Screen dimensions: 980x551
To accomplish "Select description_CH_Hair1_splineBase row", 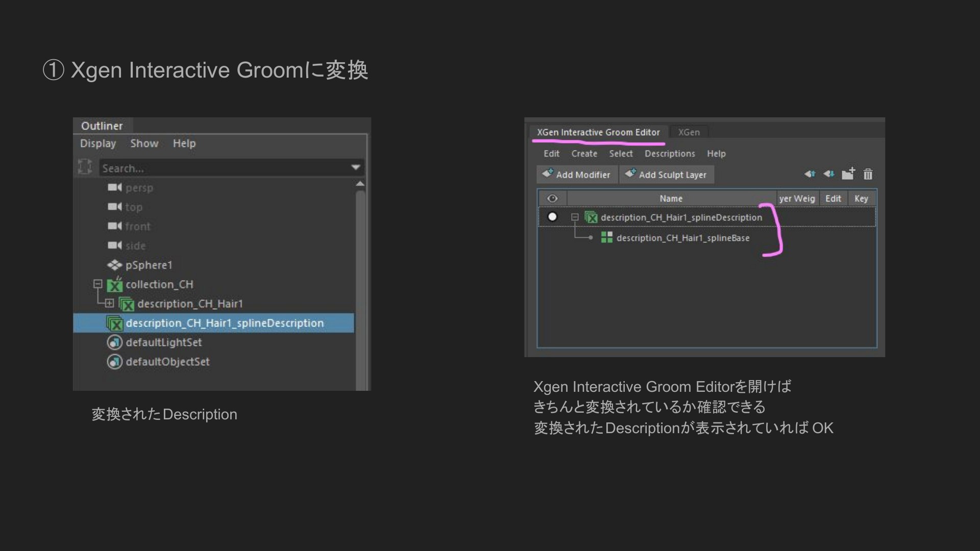I will click(683, 238).
